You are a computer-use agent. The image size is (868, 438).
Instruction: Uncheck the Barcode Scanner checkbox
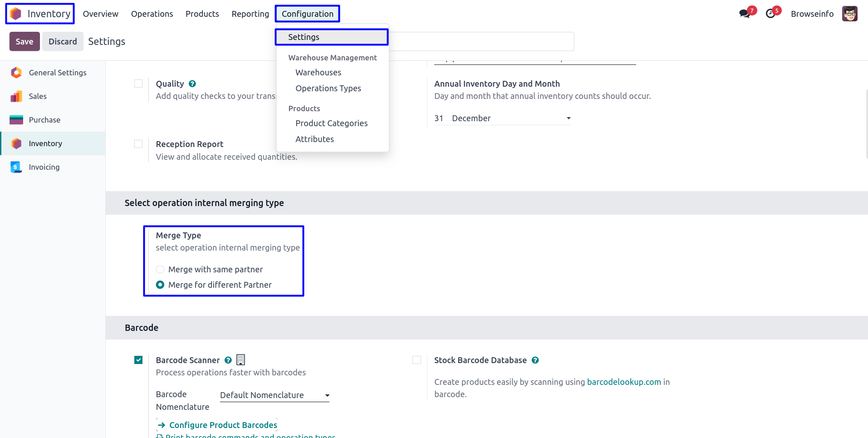pyautogui.click(x=138, y=360)
